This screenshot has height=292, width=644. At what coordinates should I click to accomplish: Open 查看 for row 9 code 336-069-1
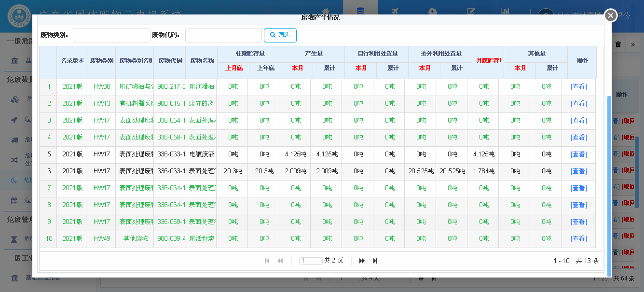(579, 222)
